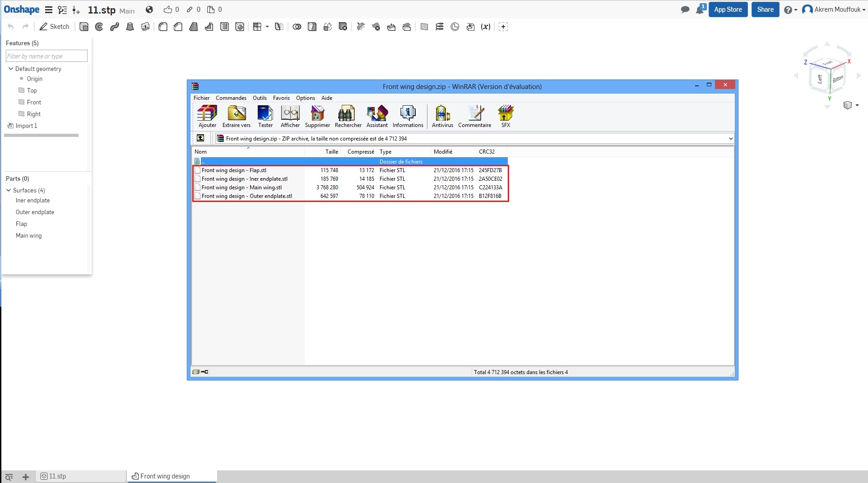Click the globe public document icon
Image resolution: width=868 pixels, height=483 pixels.
(149, 9)
